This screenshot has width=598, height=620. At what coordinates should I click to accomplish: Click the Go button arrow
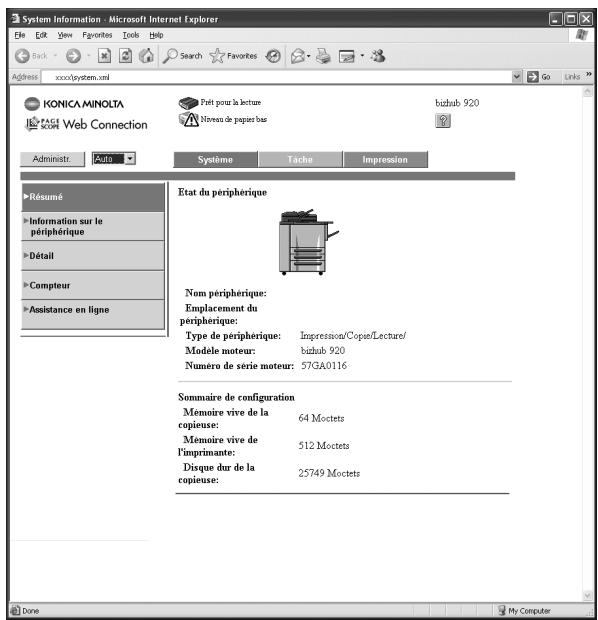point(533,77)
